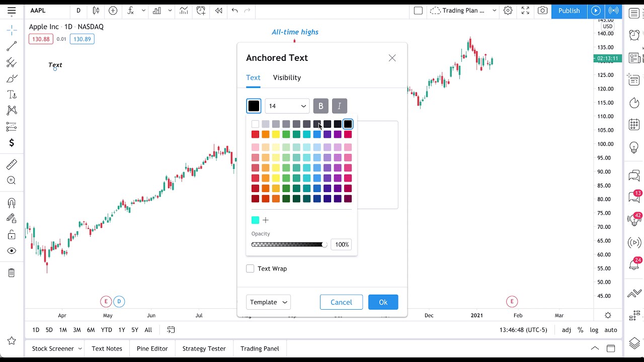Open the Strategy Tester tab
Screen dimensions: 644x362
(x=204, y=348)
